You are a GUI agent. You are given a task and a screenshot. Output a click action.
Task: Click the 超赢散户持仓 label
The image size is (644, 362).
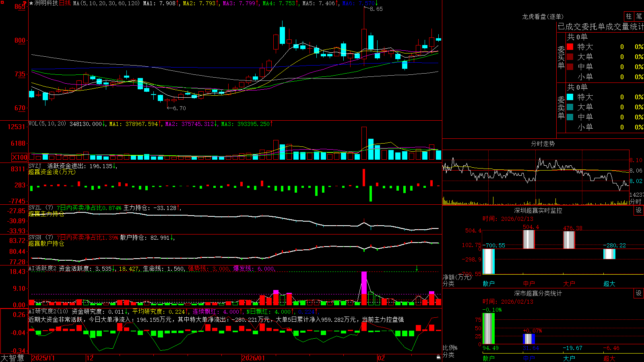pyautogui.click(x=46, y=243)
